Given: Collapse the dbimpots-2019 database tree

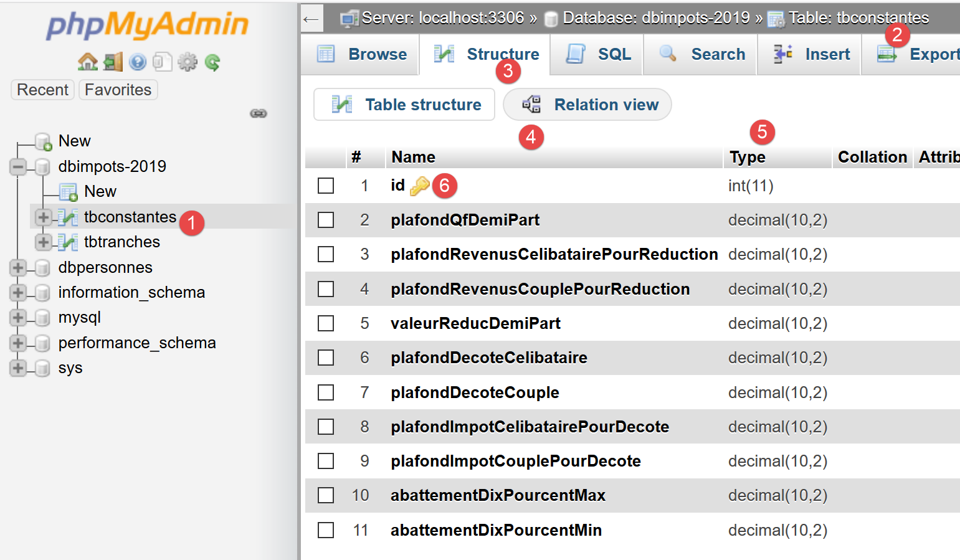Looking at the screenshot, I should pyautogui.click(x=18, y=167).
